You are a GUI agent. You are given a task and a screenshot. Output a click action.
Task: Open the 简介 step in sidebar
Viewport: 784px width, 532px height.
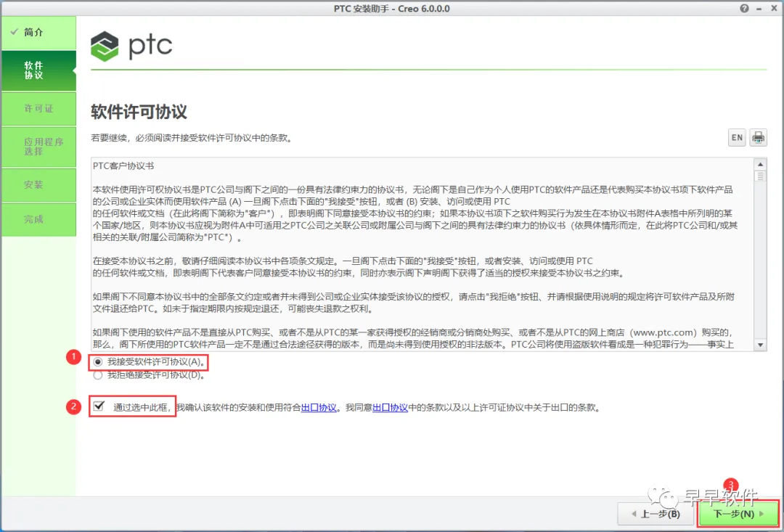coord(39,33)
